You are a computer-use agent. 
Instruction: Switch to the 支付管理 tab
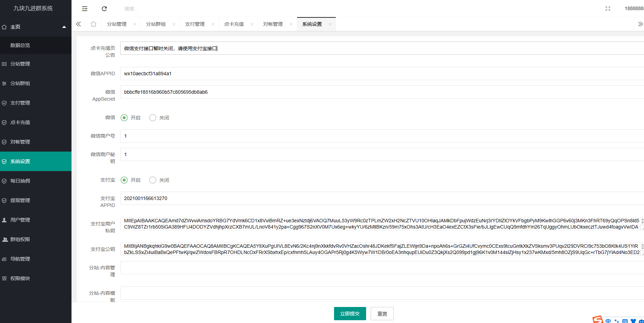[x=195, y=24]
